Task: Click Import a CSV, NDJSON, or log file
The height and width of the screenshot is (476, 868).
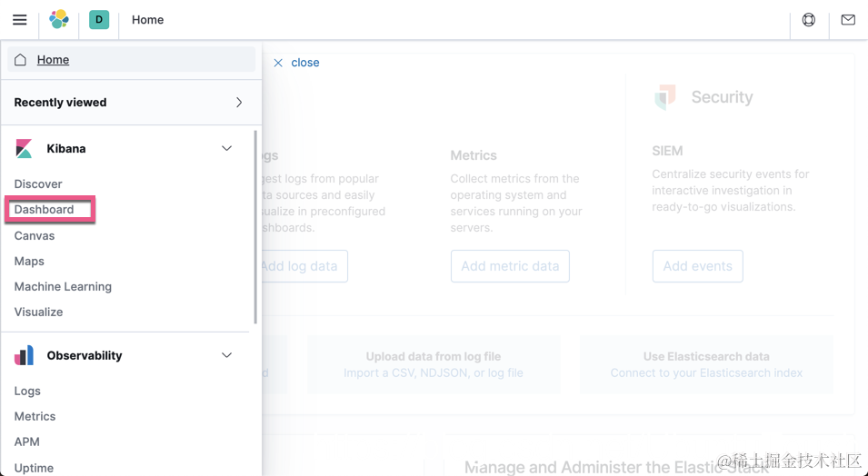Action: tap(434, 373)
